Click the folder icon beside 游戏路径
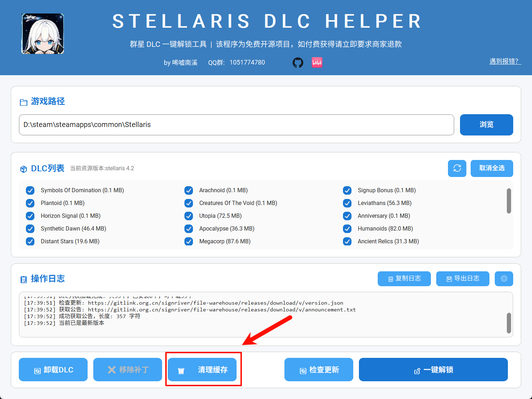The image size is (532, 399). 24,102
